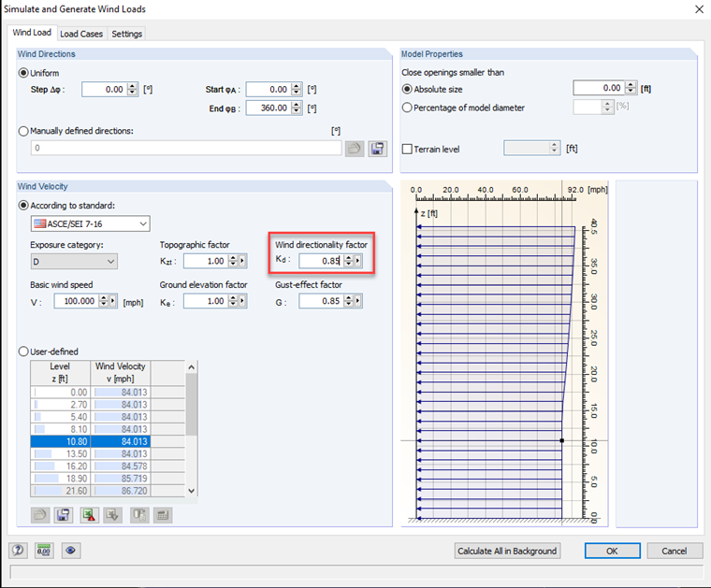Switch to the Load Cases tab
Screen dimensions: 711x588
[x=81, y=34]
